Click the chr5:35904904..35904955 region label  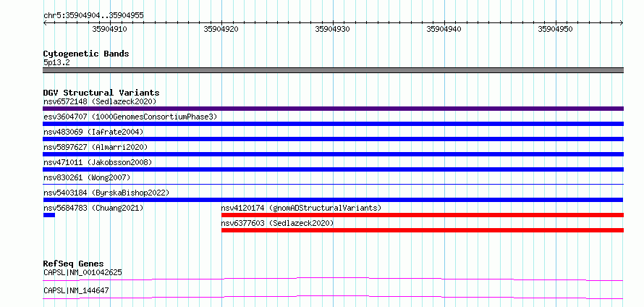(93, 16)
